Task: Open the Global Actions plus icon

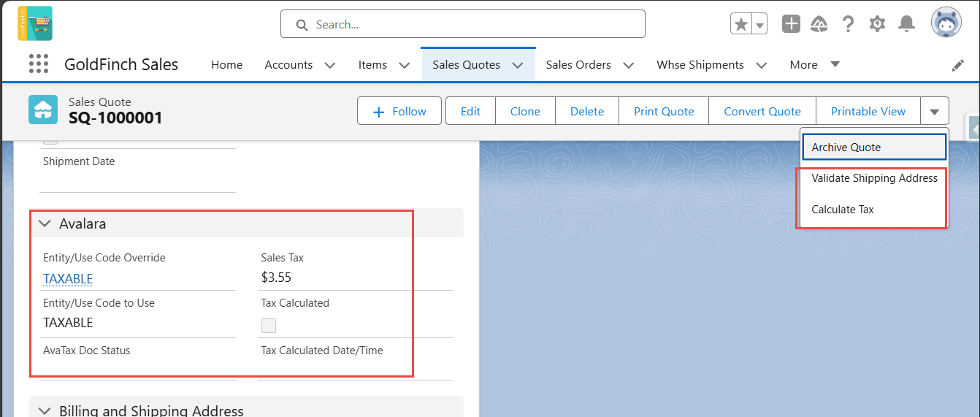Action: 792,24
